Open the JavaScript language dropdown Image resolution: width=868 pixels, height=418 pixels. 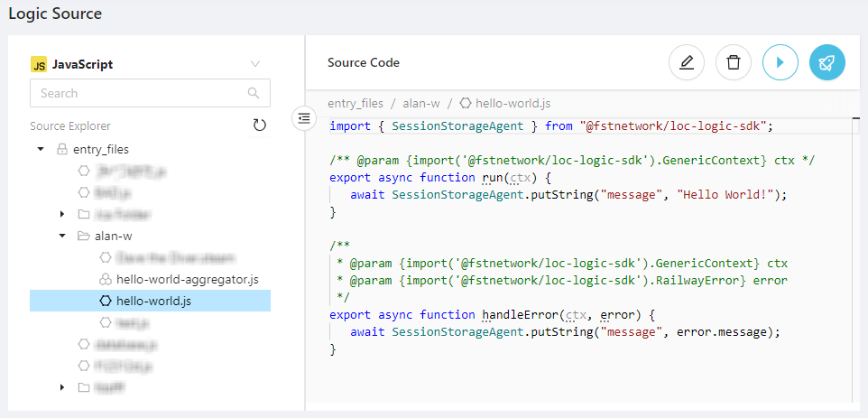click(x=255, y=64)
